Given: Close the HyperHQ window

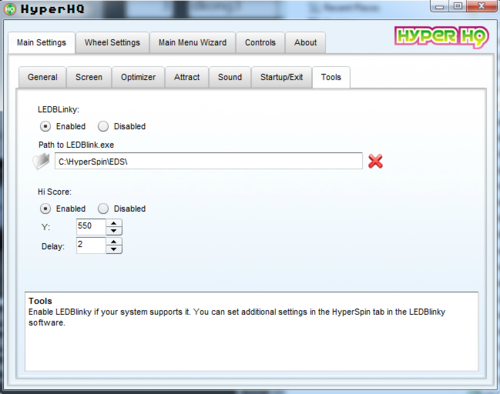Looking at the screenshot, I should (481, 6).
